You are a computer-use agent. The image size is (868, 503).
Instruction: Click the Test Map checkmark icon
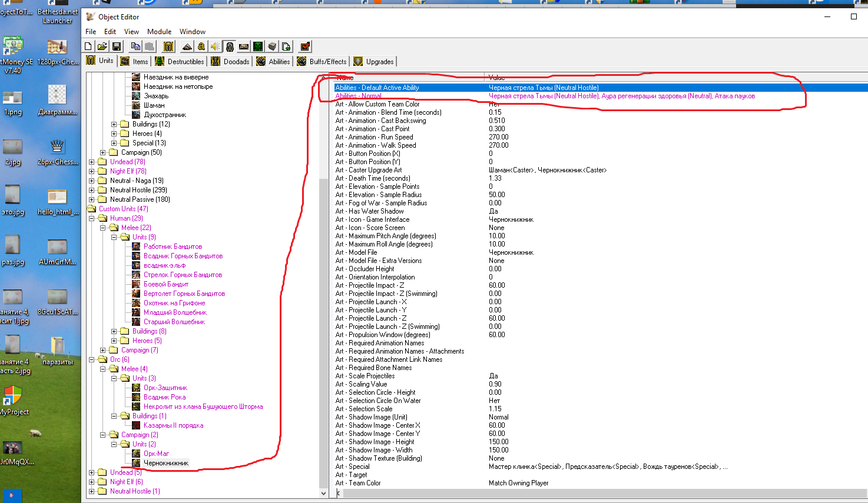point(305,46)
